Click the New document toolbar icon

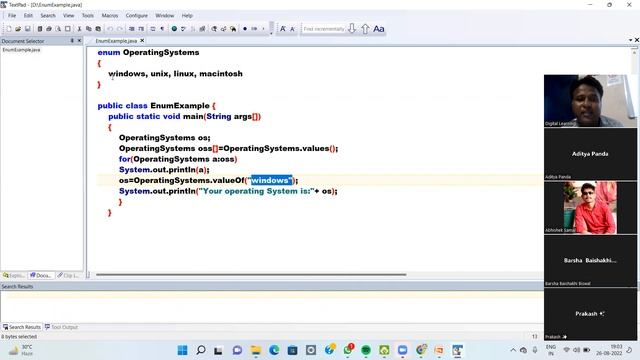[9, 29]
